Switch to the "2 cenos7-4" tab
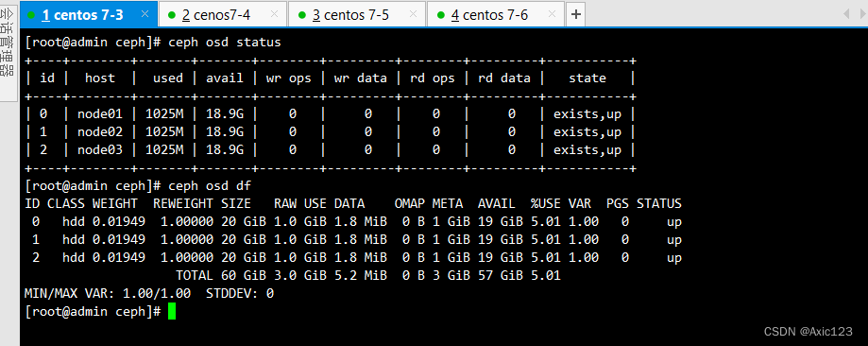This screenshot has width=868, height=346. (223, 15)
